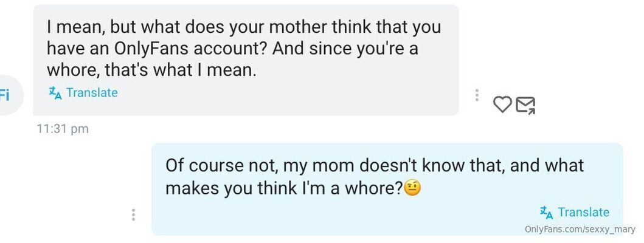Click the OnlyFans.com/sexxy_mary watermark
This screenshot has height=243, width=644.
[x=580, y=229]
